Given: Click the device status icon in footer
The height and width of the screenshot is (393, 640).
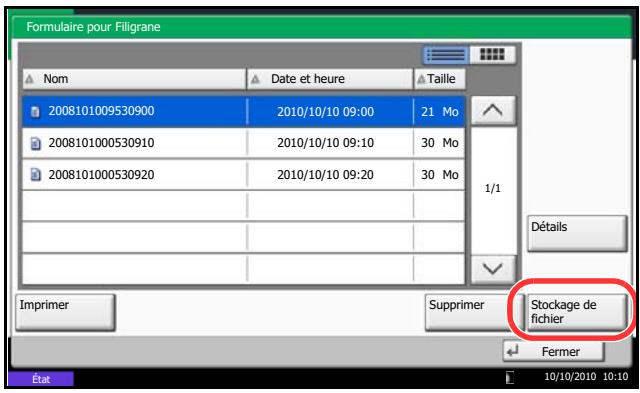Looking at the screenshot, I should tap(509, 377).
